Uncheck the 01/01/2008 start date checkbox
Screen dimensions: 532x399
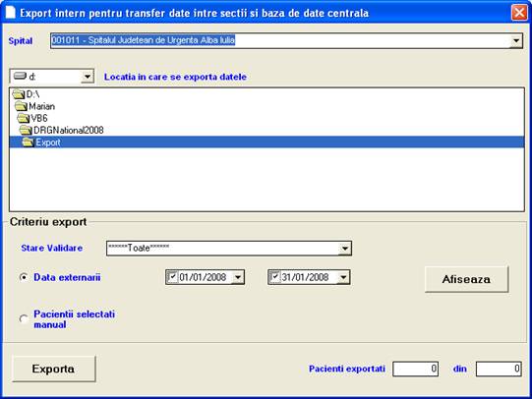[172, 277]
